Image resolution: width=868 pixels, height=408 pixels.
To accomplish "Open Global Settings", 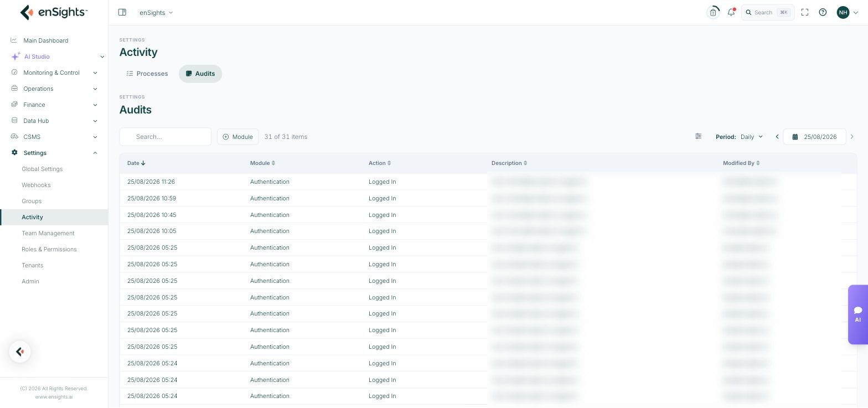I will pyautogui.click(x=42, y=169).
